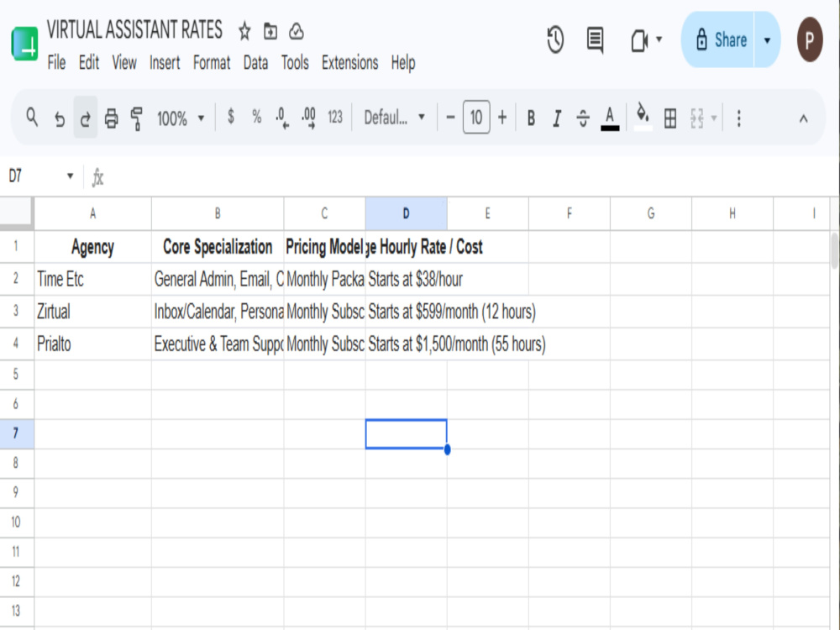Star the VIRTUAL ASSISTANT RATES document
Viewport: 840px width, 630px height.
click(244, 31)
